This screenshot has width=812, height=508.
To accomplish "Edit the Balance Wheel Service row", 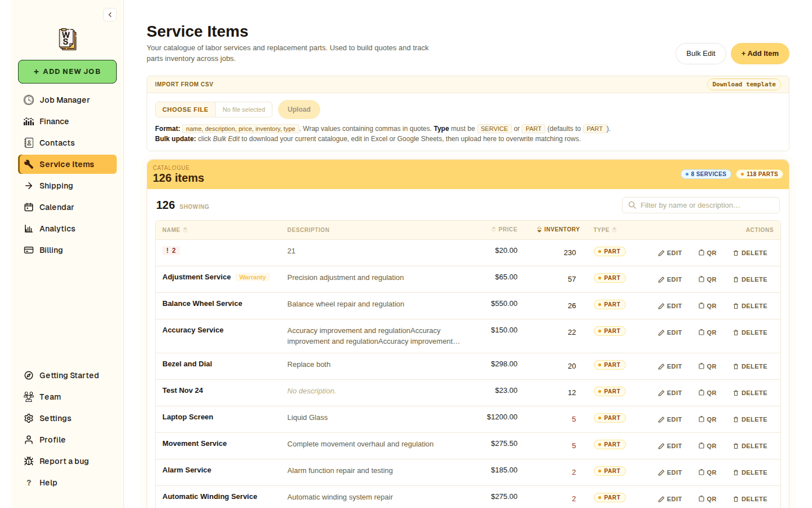I will coord(670,306).
